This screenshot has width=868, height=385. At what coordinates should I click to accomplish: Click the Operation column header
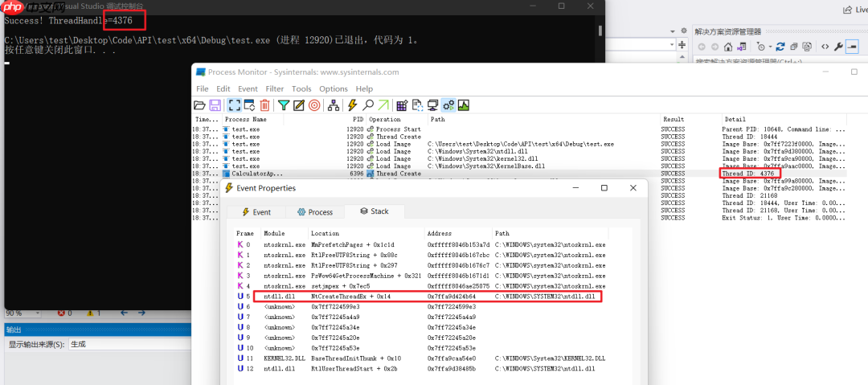coord(397,119)
